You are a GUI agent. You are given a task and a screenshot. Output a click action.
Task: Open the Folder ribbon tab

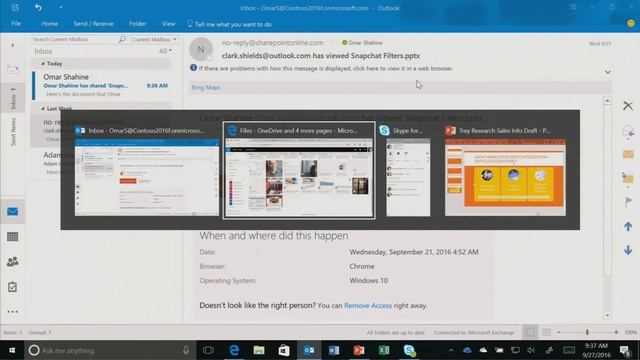click(x=138, y=24)
